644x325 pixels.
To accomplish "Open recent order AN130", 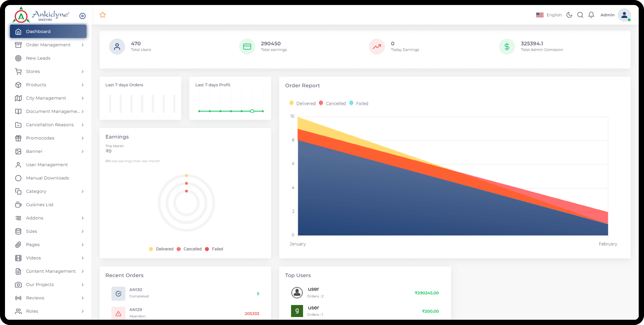I will (x=136, y=290).
